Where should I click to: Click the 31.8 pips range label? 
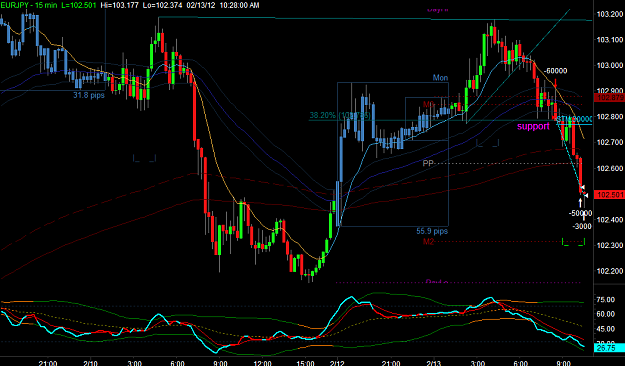(x=88, y=95)
